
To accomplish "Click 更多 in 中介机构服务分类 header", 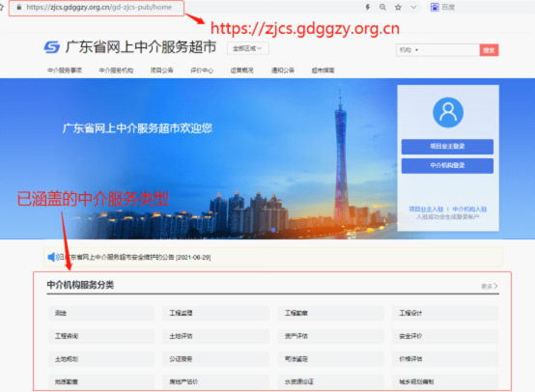I will (x=490, y=286).
